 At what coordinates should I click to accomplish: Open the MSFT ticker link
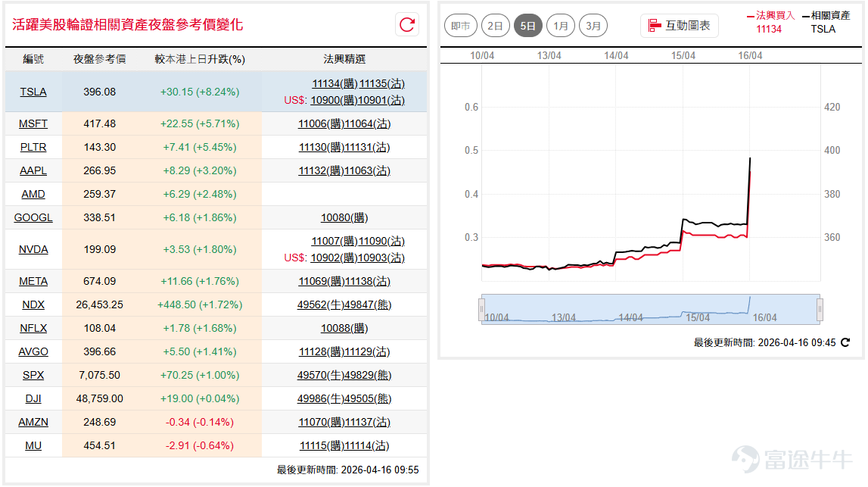[33, 123]
